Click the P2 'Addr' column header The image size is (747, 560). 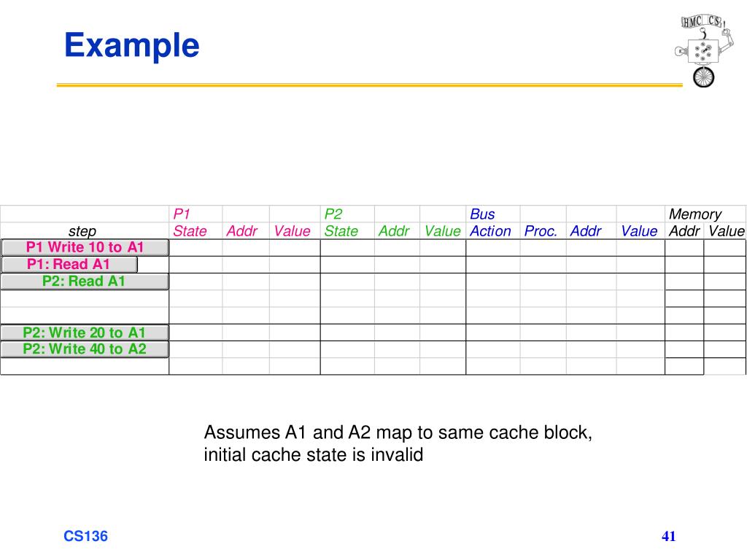(394, 231)
